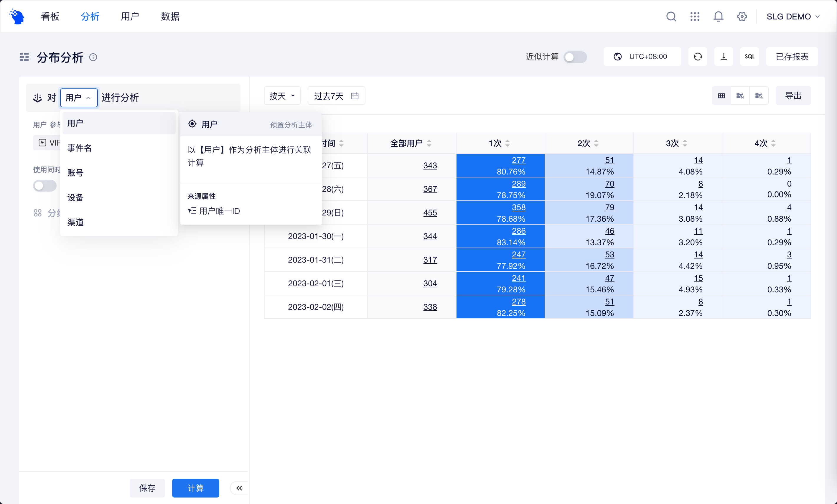The height and width of the screenshot is (504, 837).
Task: Switch to percentage chart view icon
Action: point(759,96)
